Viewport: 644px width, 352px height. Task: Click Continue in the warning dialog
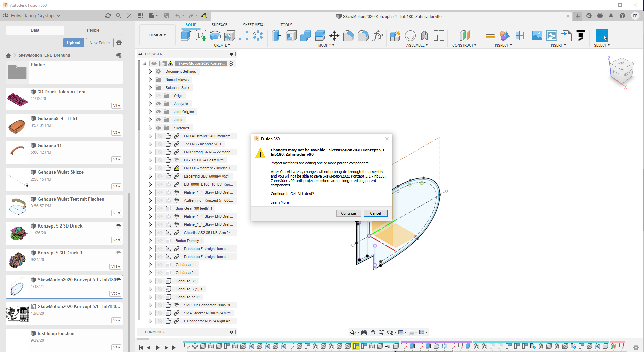(348, 213)
